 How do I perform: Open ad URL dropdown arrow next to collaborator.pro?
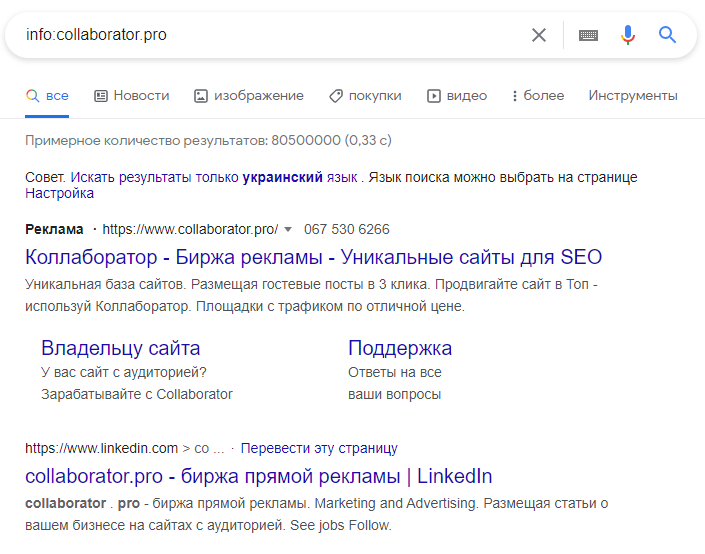pyautogui.click(x=288, y=229)
